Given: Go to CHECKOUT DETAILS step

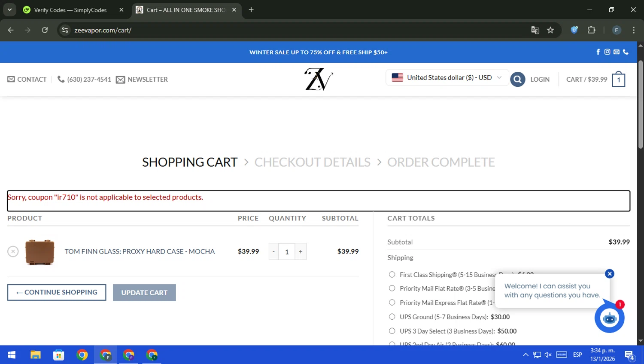Looking at the screenshot, I should click(x=312, y=162).
